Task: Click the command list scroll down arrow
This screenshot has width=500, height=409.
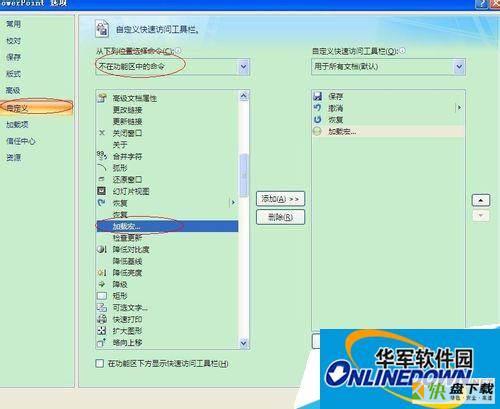Action: coord(244,343)
